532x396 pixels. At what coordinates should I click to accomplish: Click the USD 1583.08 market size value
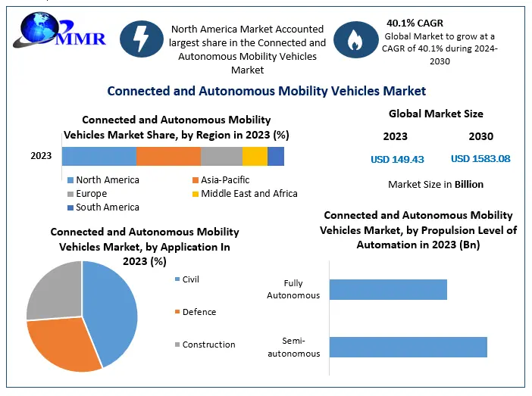point(480,159)
